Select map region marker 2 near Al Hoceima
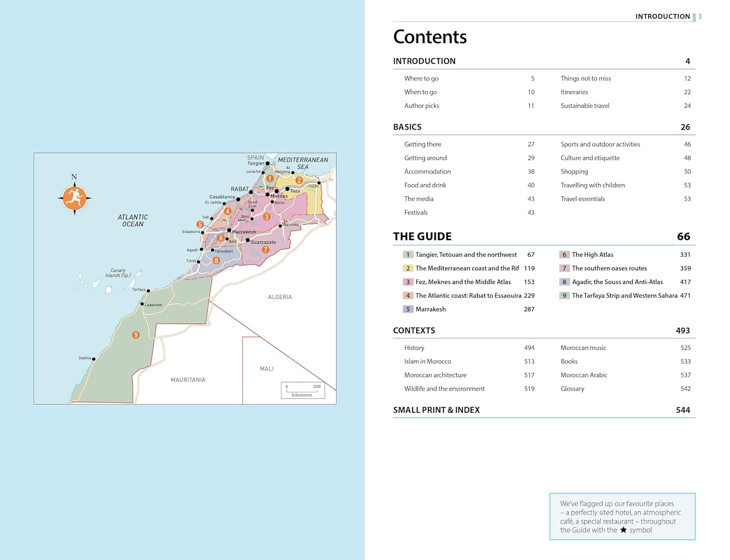The height and width of the screenshot is (560, 730). 299,180
